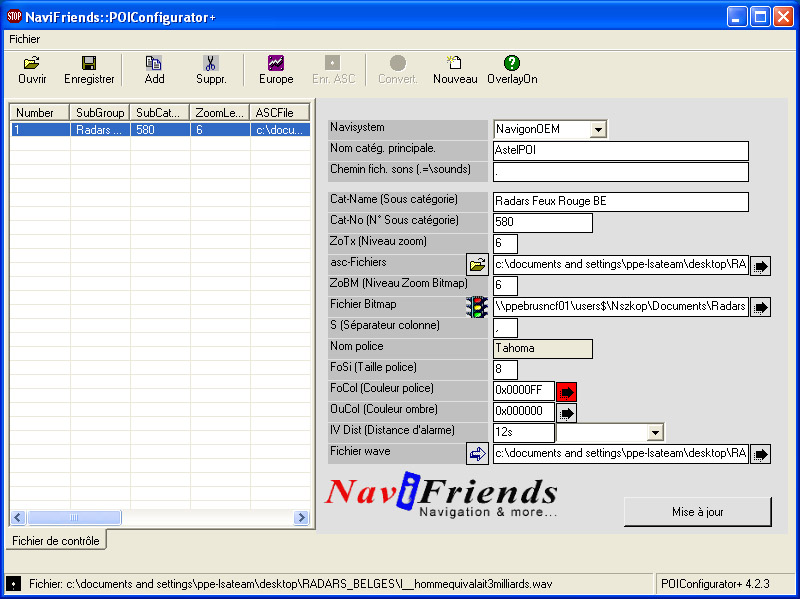Expand the Navisystem dropdown
Screen dimensions: 800x599
click(598, 129)
